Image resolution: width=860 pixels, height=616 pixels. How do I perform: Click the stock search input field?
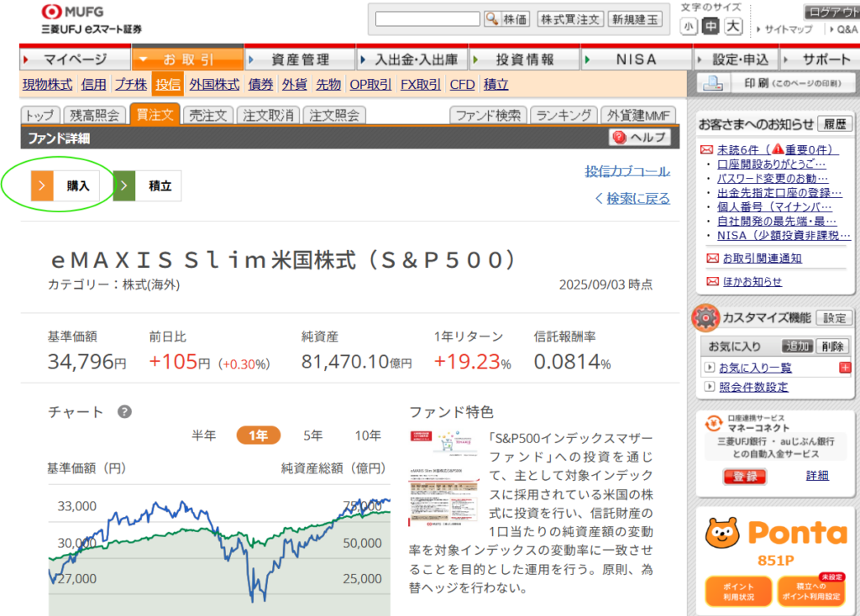427,19
